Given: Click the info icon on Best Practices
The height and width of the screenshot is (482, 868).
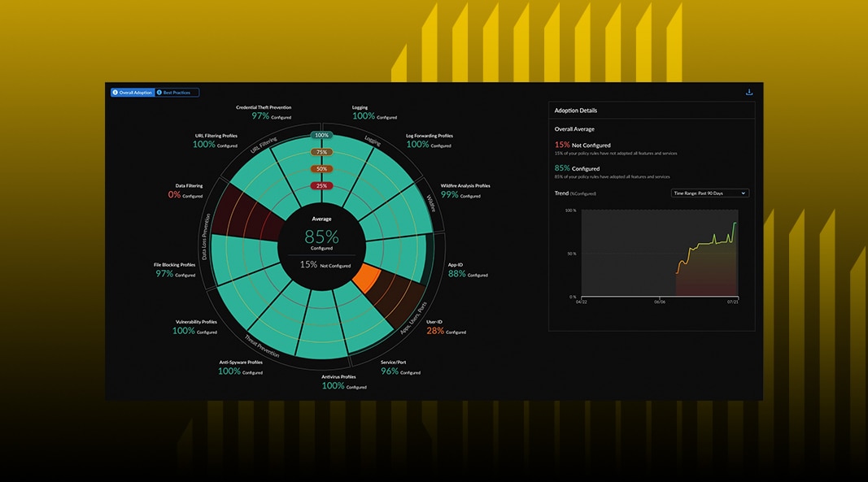Looking at the screenshot, I should coord(159,93).
